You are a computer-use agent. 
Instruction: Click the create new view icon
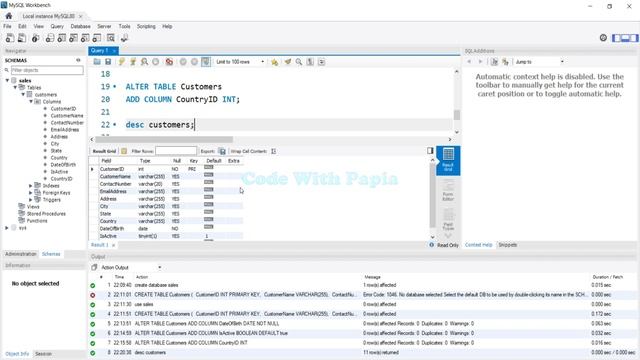point(73,38)
